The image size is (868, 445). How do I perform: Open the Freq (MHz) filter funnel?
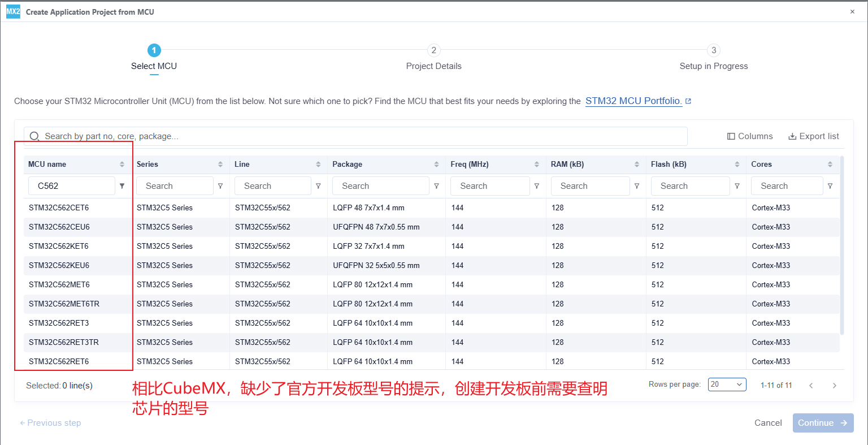[x=536, y=186]
